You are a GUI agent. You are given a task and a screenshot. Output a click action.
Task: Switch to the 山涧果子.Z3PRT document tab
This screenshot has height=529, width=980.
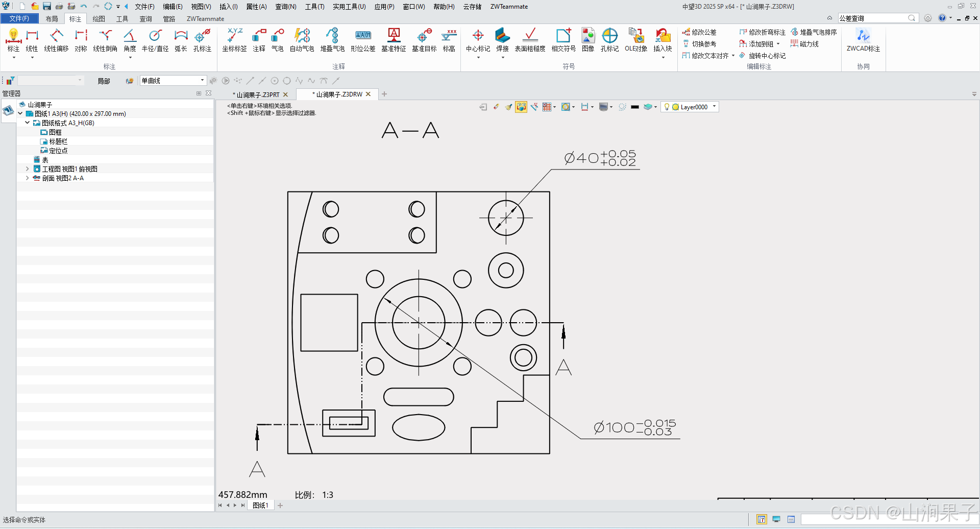[x=258, y=94]
